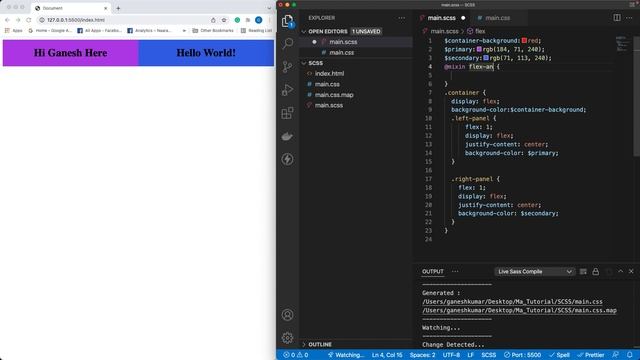Open Run and Debug view
Image resolution: width=640 pixels, height=360 pixels.
click(x=288, y=90)
